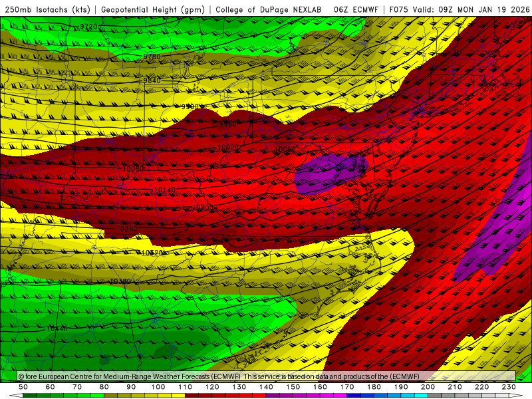The height and width of the screenshot is (399, 532).
Task: Click the '250mb Isotachs (kts)' title text
Action: [47, 10]
